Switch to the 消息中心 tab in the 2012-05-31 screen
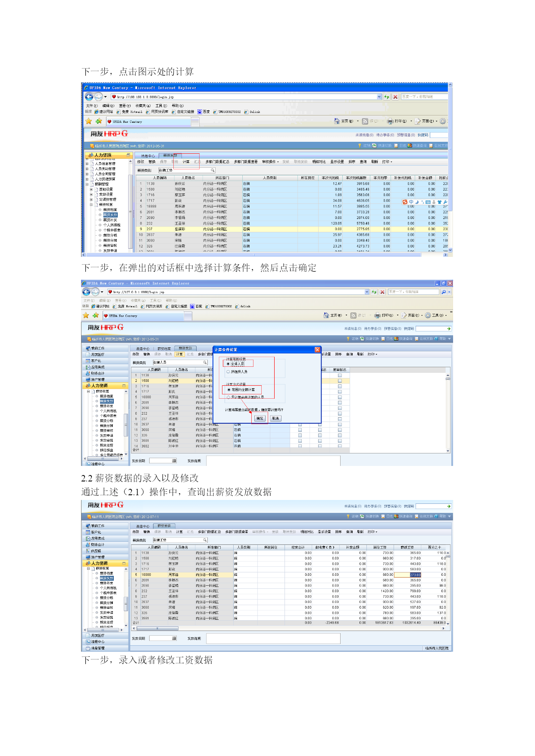 148,156
